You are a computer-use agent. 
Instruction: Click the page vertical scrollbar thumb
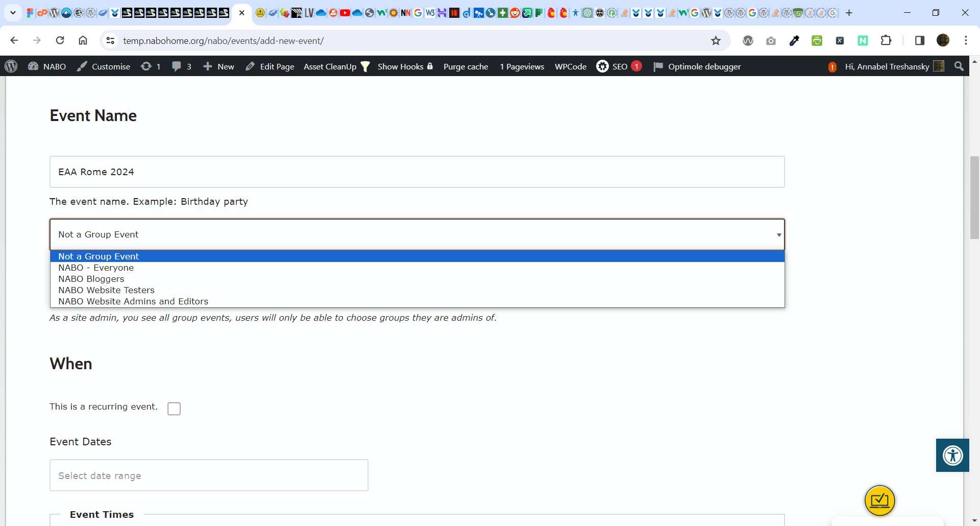click(974, 198)
